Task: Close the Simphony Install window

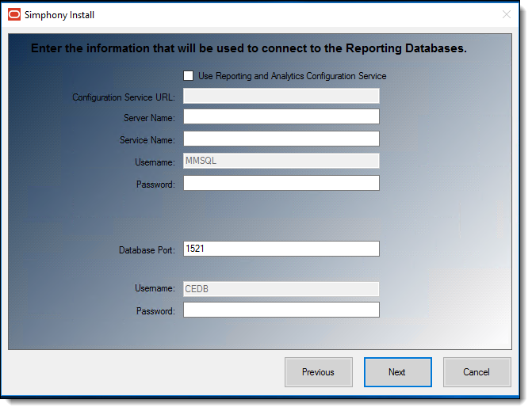Action: click(507, 14)
